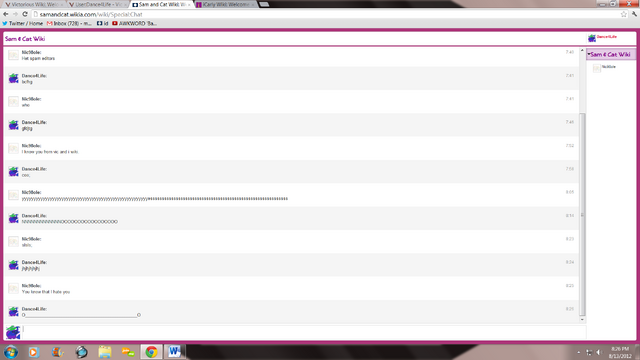Click the chat message input box

click(304, 332)
